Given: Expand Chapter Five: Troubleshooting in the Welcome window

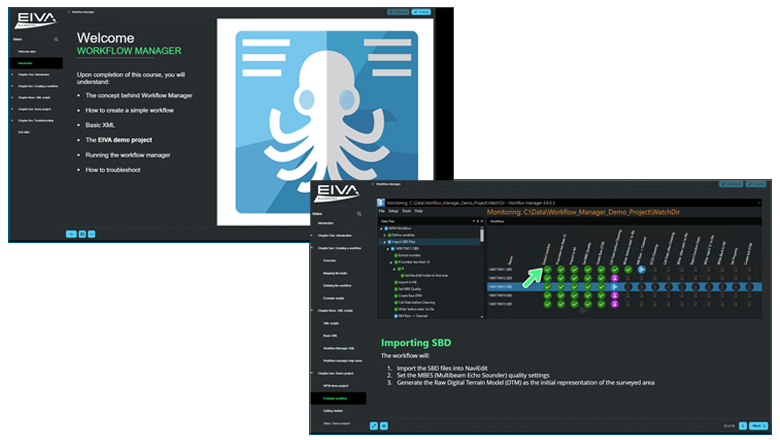Looking at the screenshot, I should [12, 120].
